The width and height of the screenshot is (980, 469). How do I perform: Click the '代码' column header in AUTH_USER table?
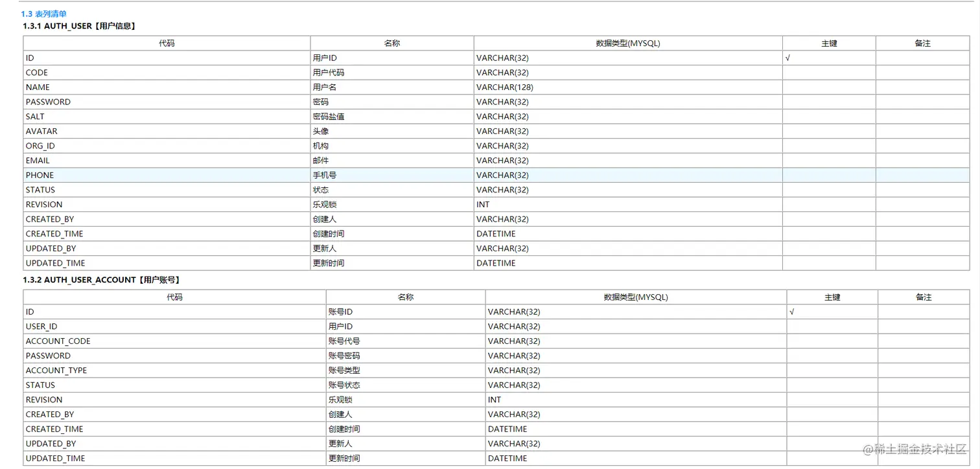coord(167,43)
